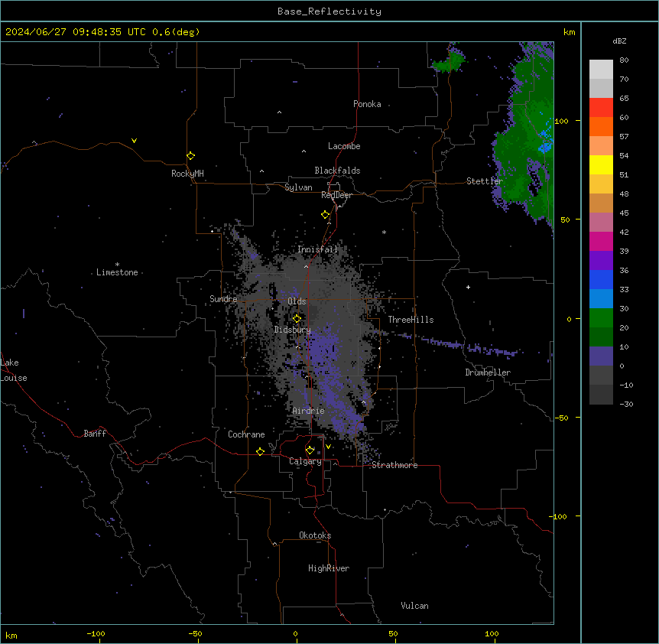Select the yellow 54 dBZ color swatch
This screenshot has height=644, width=659.
click(x=601, y=164)
